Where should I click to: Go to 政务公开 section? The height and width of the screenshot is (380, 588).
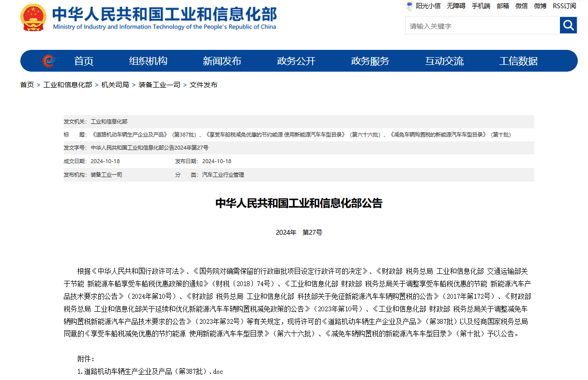[x=296, y=61]
